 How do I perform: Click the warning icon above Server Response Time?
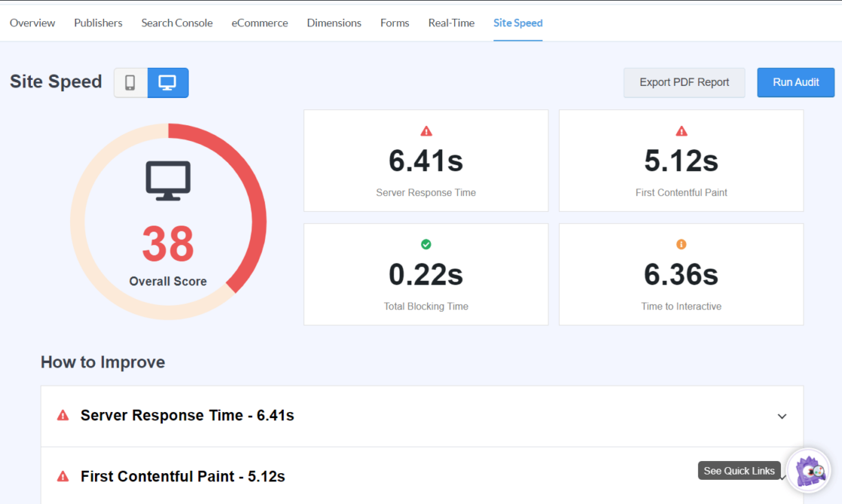[x=426, y=130]
